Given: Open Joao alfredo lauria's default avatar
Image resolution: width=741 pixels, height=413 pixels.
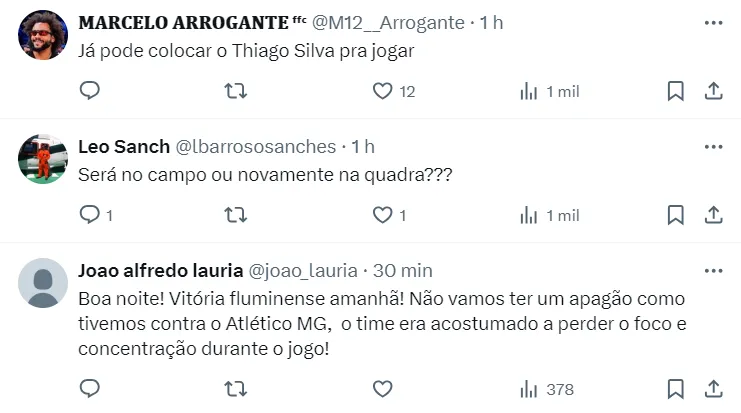Looking at the screenshot, I should 43,283.
